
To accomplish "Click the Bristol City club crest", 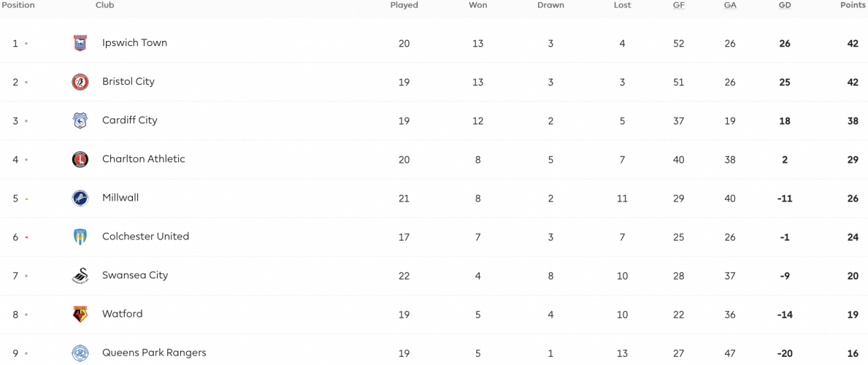I will click(x=80, y=82).
